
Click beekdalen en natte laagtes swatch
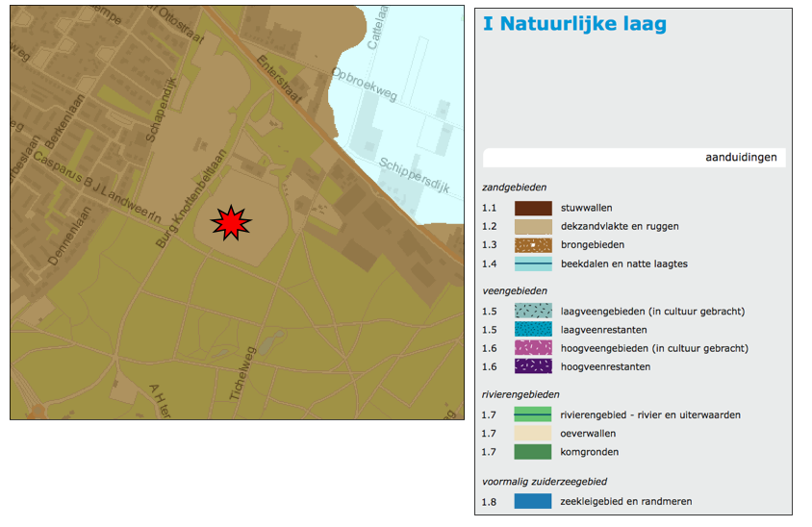tap(532, 263)
